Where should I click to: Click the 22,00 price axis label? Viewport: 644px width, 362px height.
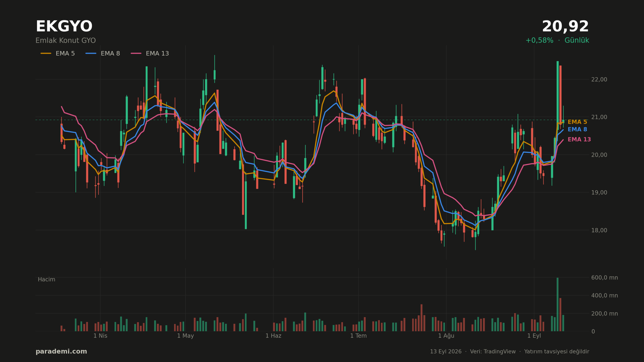(x=599, y=80)
